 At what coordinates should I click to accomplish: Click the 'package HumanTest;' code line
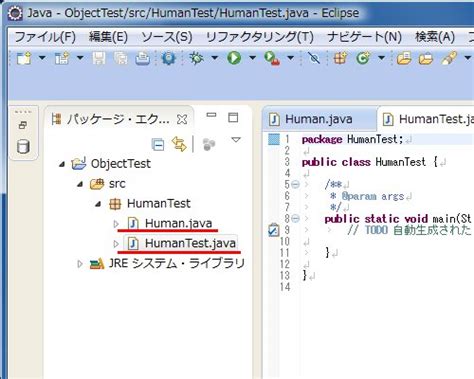click(x=353, y=139)
